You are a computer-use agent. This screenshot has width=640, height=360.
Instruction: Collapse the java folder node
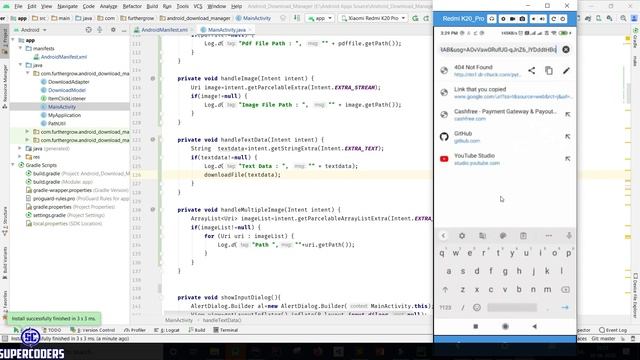click(20, 65)
